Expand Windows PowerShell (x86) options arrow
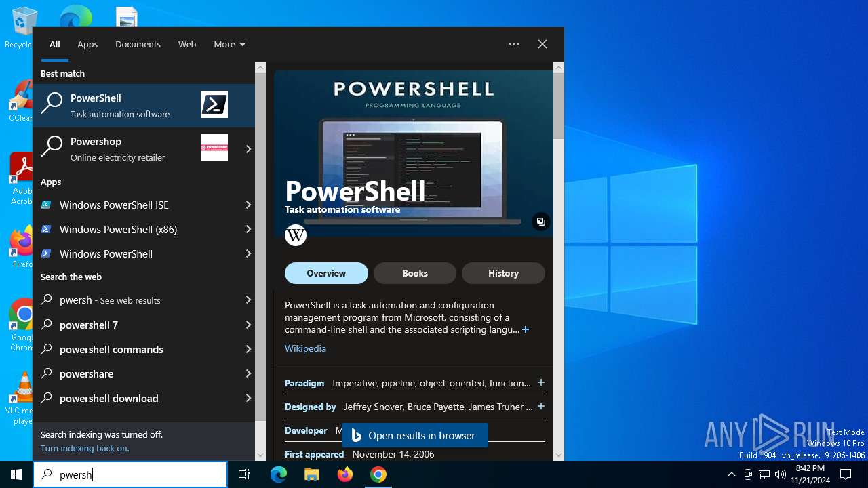Image resolution: width=868 pixels, height=488 pixels. pos(248,229)
